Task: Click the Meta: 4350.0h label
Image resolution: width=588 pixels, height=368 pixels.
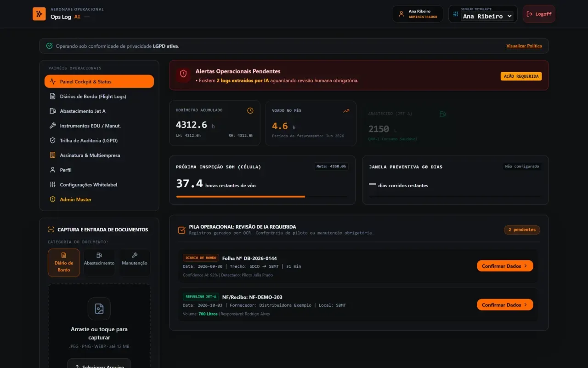Action: tap(331, 166)
